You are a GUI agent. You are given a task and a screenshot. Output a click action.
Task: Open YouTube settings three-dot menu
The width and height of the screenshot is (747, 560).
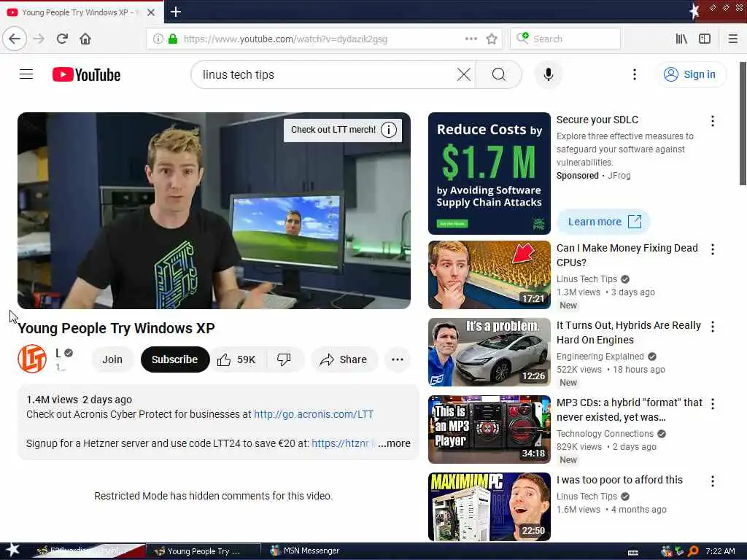point(634,75)
